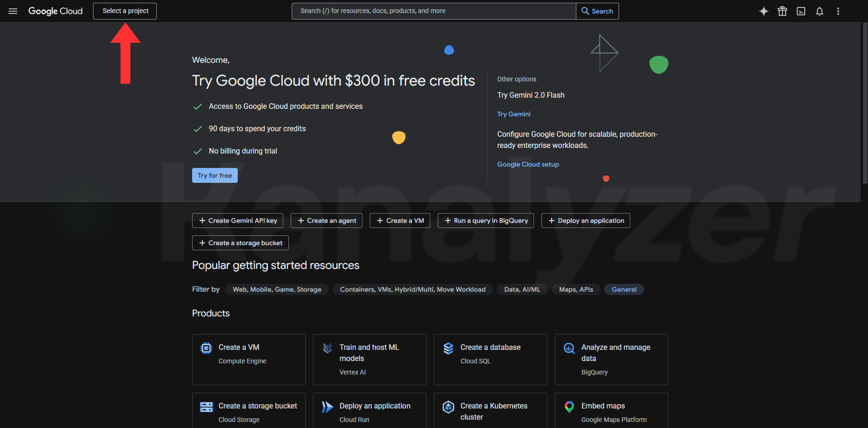Open the three-dot settings menu
This screenshot has width=868, height=428.
(x=838, y=11)
